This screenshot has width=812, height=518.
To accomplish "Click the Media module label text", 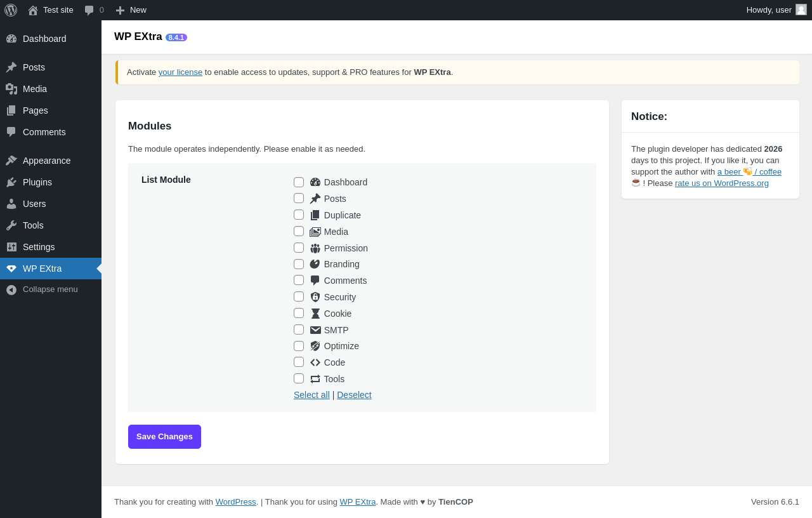I will pos(336,232).
